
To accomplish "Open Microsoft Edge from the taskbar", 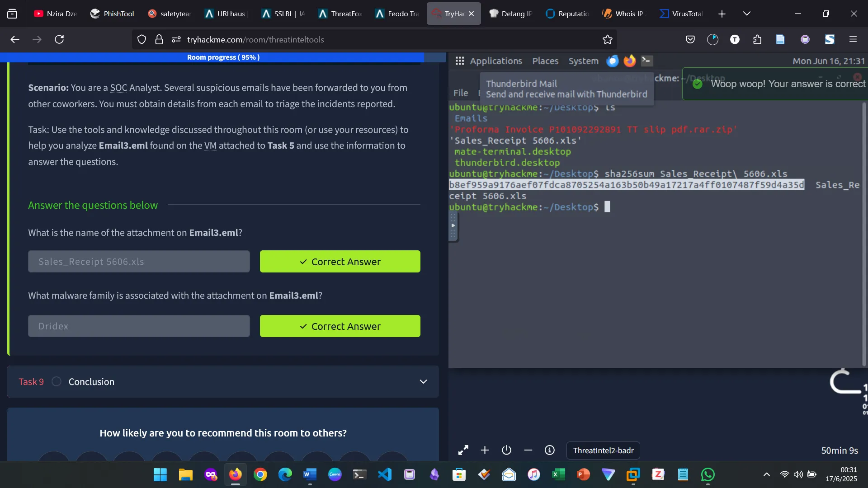I will point(285,474).
